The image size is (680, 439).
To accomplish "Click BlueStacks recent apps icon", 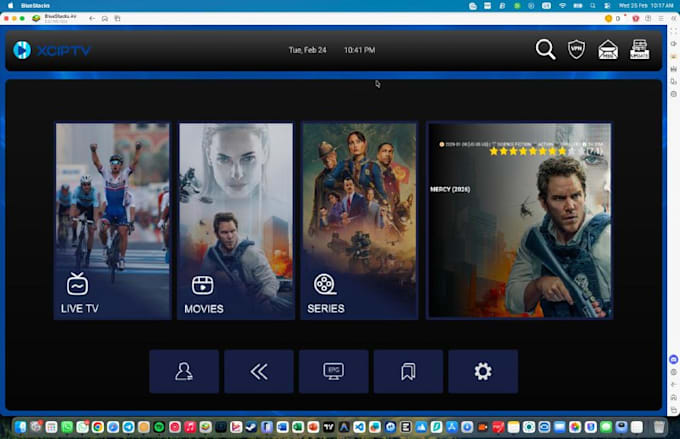I will (117, 19).
